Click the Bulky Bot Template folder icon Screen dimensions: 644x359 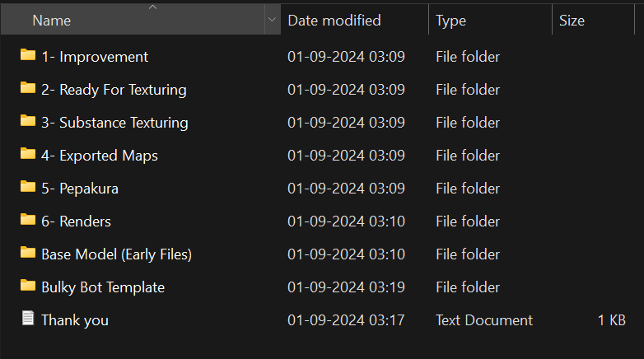click(x=28, y=287)
